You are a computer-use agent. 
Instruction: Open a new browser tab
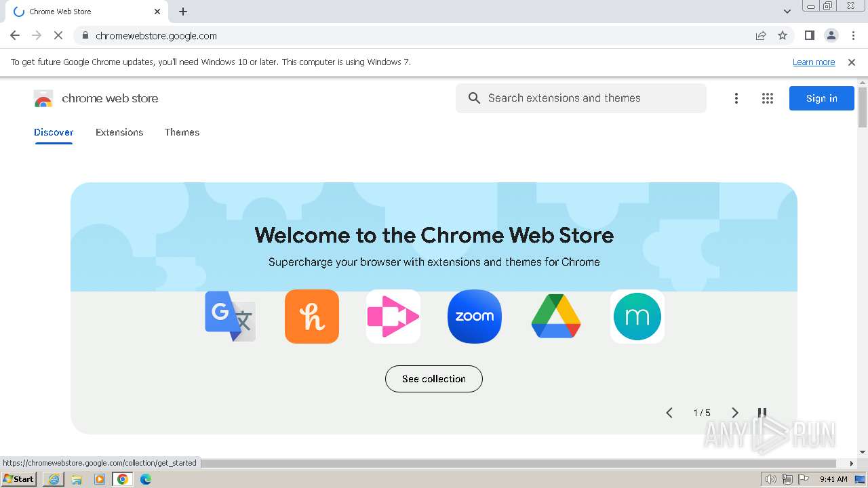pos(183,12)
